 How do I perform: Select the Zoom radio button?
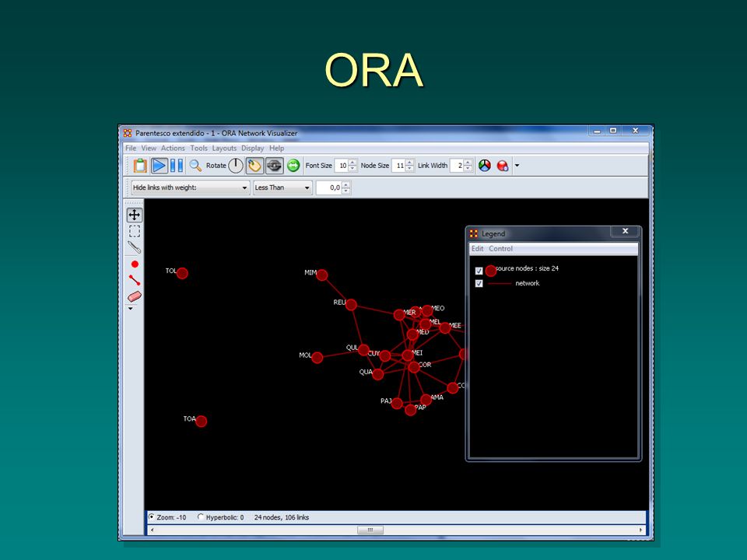pyautogui.click(x=152, y=516)
